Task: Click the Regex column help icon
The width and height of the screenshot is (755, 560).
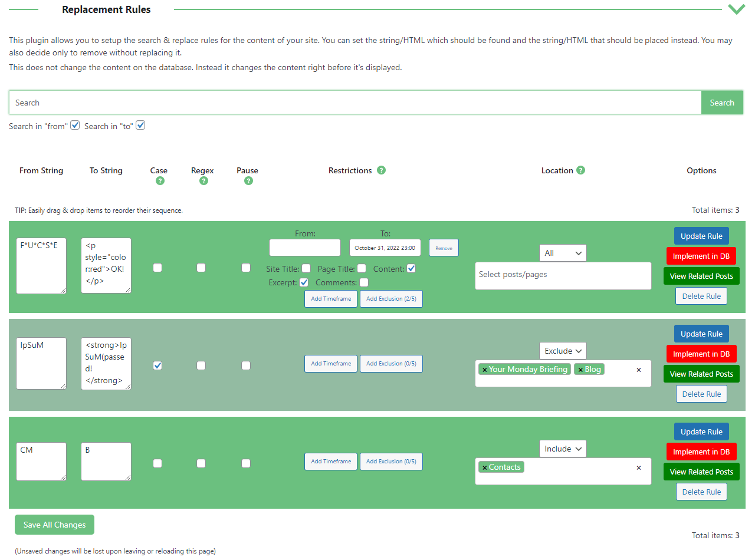Action: point(203,181)
